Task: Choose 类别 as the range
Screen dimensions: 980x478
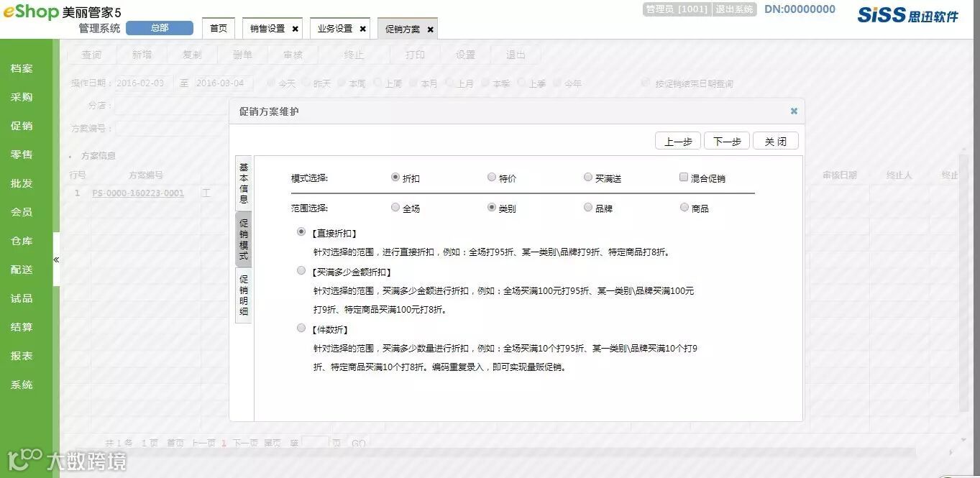Action: coord(492,207)
